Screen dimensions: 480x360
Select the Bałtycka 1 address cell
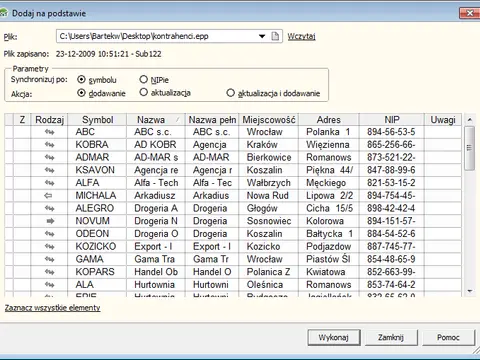(329, 234)
